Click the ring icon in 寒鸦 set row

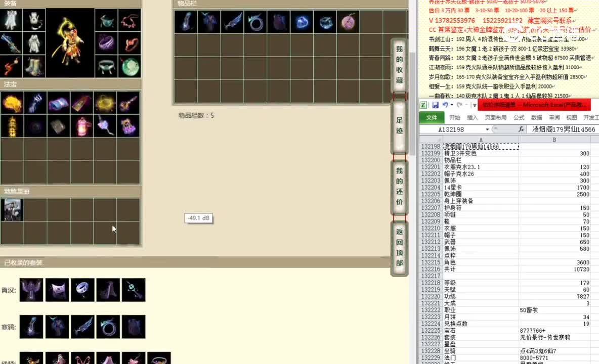[108, 326]
